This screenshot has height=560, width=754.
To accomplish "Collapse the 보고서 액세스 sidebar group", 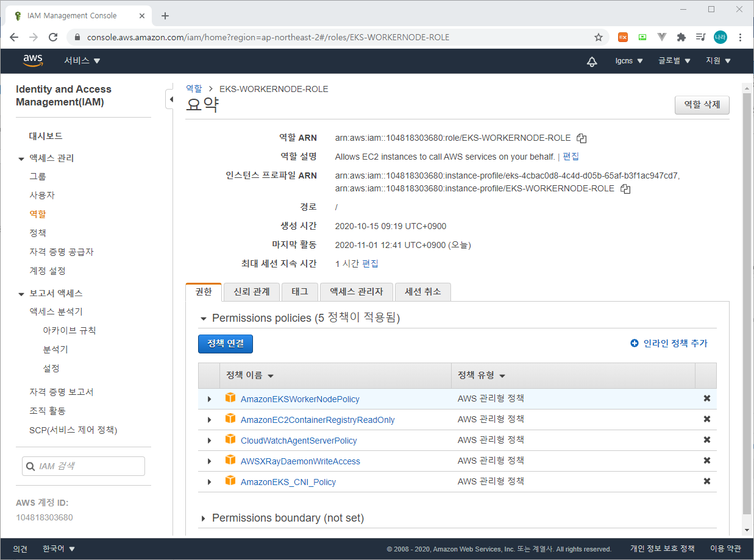I will click(21, 294).
